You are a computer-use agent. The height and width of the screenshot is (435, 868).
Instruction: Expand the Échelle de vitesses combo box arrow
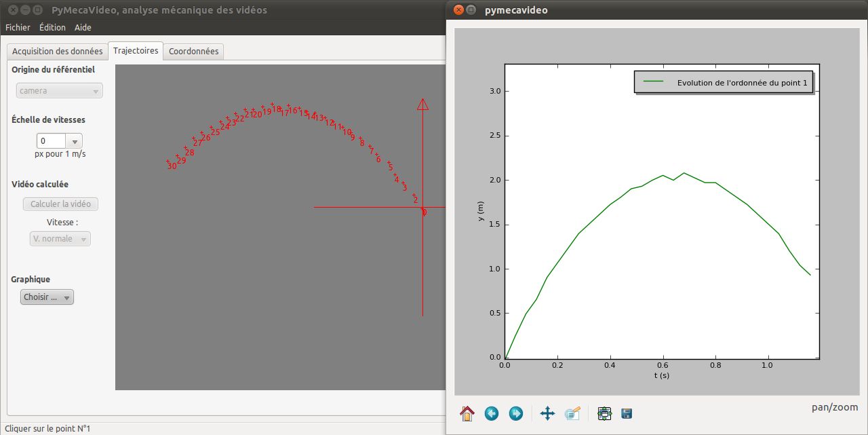coord(75,141)
